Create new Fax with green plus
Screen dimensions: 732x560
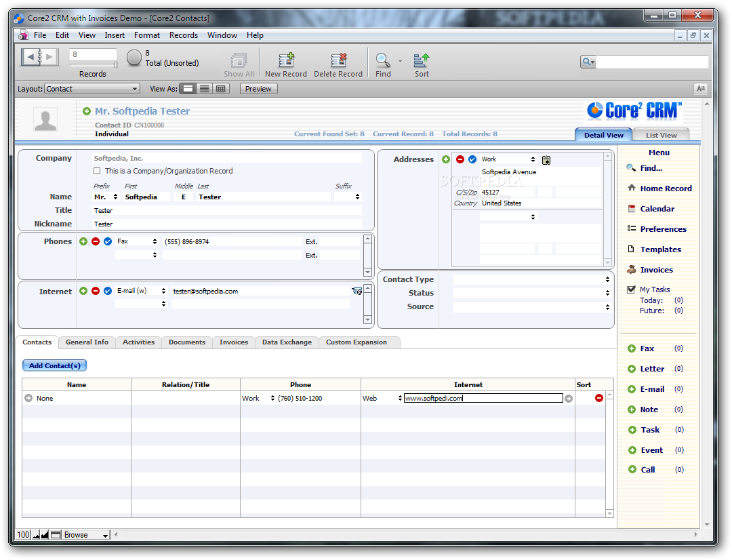click(632, 348)
